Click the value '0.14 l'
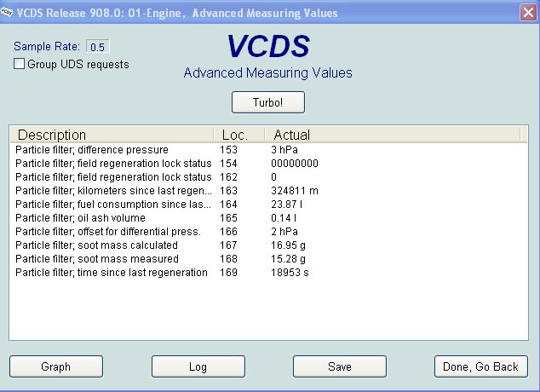540x392 pixels. 284,218
